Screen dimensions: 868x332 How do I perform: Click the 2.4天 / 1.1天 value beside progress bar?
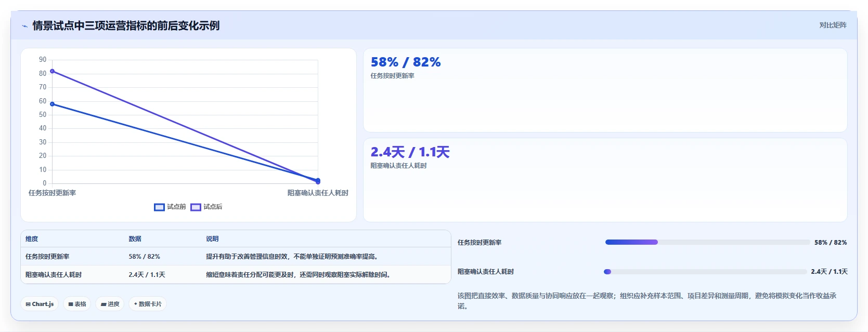(829, 272)
